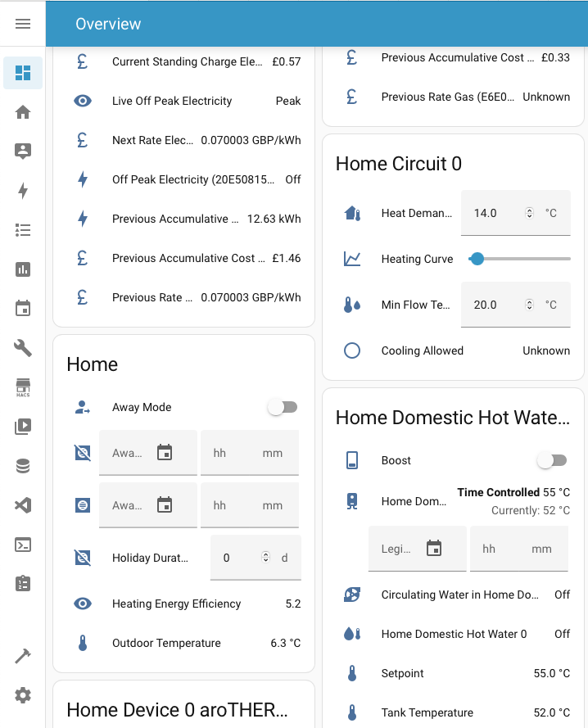588x728 pixels.
Task: Click the Heat Demand house thermometer icon
Action: [x=352, y=213]
